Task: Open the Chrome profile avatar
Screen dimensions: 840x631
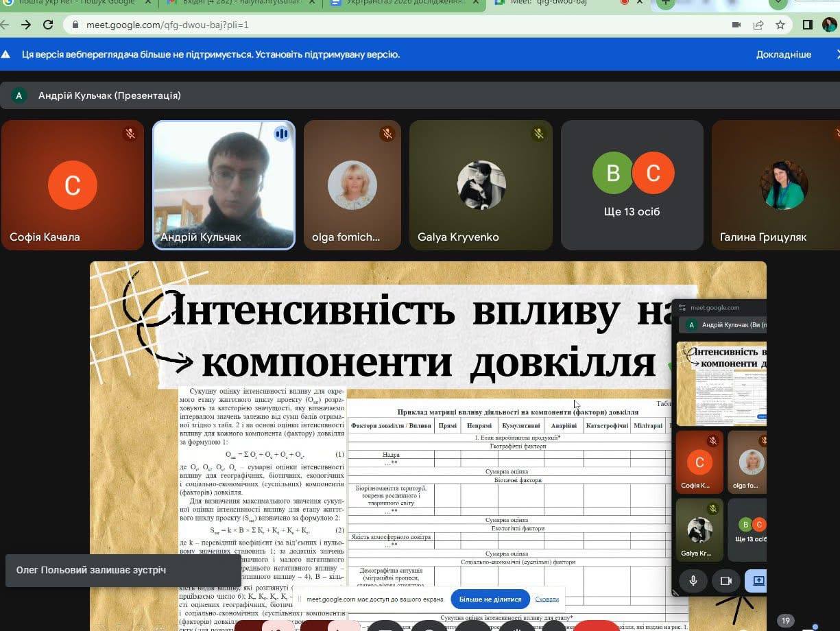Action: (830, 25)
